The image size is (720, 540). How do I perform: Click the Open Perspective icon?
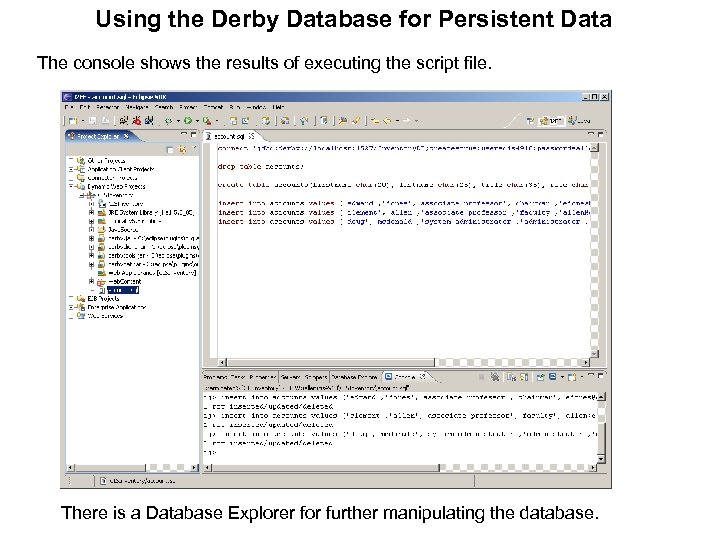click(530, 121)
